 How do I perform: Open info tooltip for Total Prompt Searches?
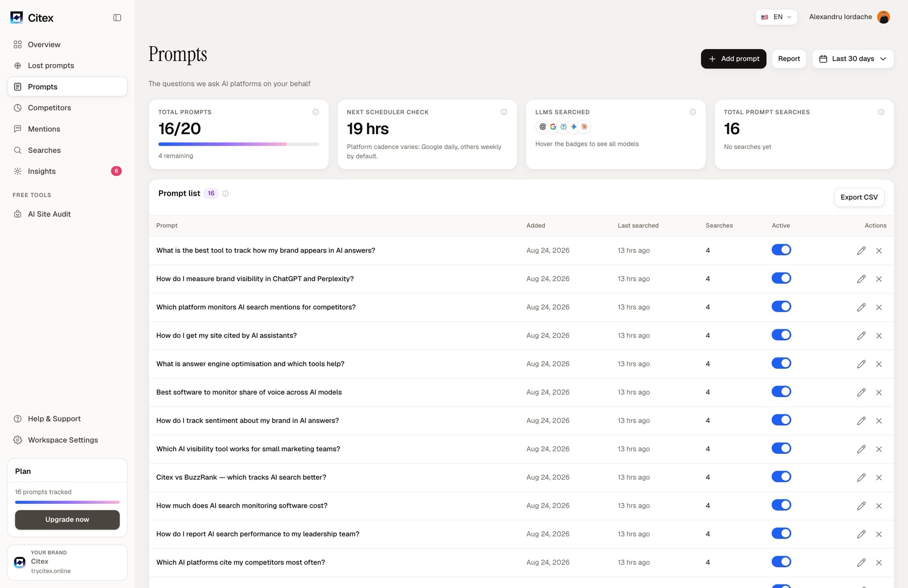point(881,112)
